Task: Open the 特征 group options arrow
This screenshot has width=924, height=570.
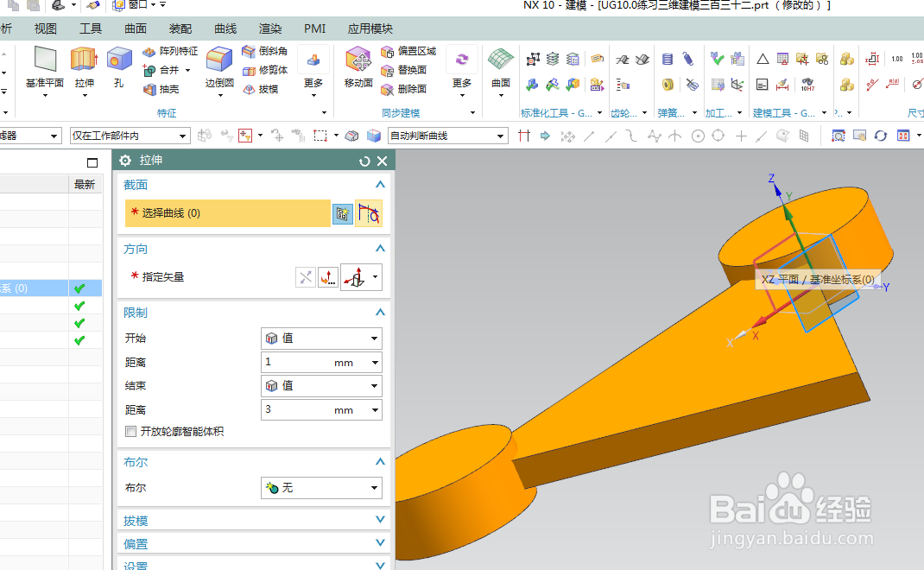Action: click(324, 112)
